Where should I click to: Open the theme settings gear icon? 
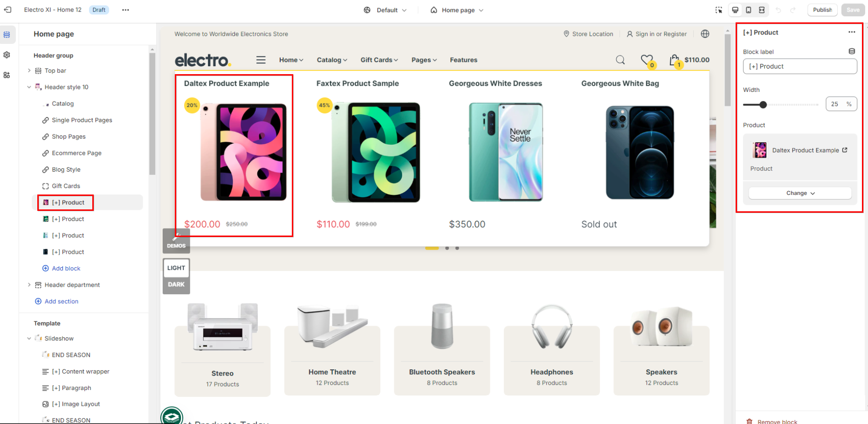click(x=7, y=55)
